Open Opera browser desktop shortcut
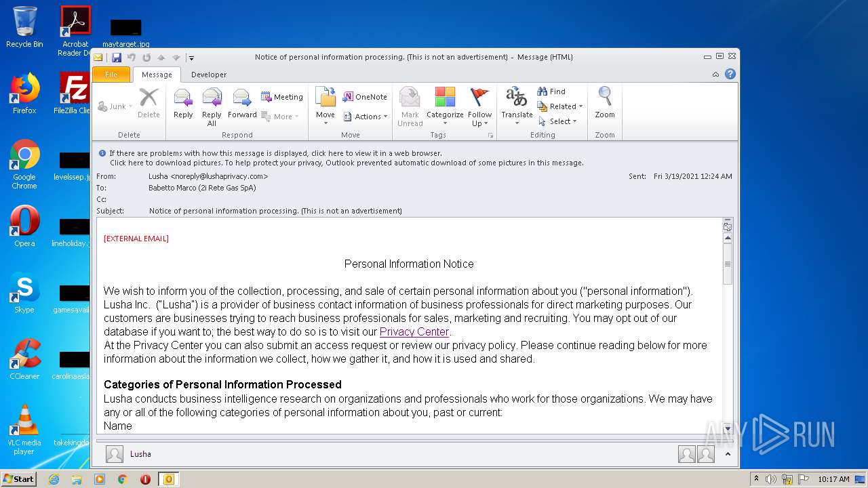This screenshot has width=868, height=488. click(x=24, y=226)
